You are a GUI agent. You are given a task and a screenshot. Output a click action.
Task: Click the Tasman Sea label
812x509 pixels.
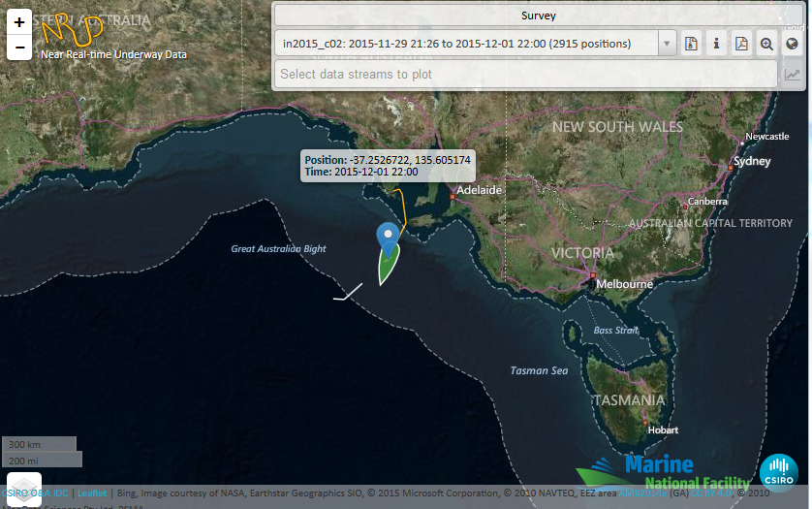click(539, 370)
